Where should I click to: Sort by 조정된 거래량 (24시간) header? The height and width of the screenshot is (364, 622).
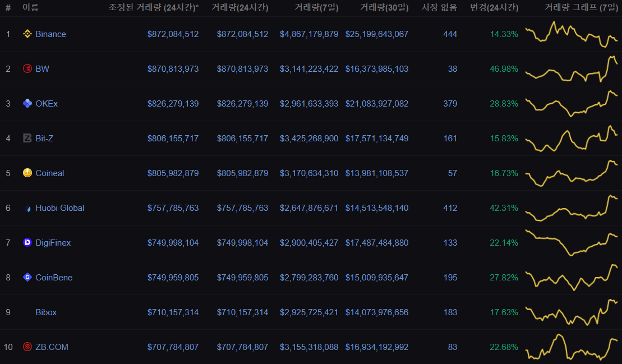tap(154, 7)
